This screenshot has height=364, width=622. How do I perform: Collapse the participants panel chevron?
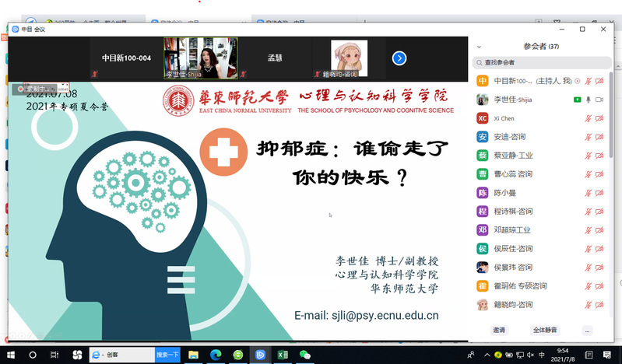pyautogui.click(x=479, y=47)
